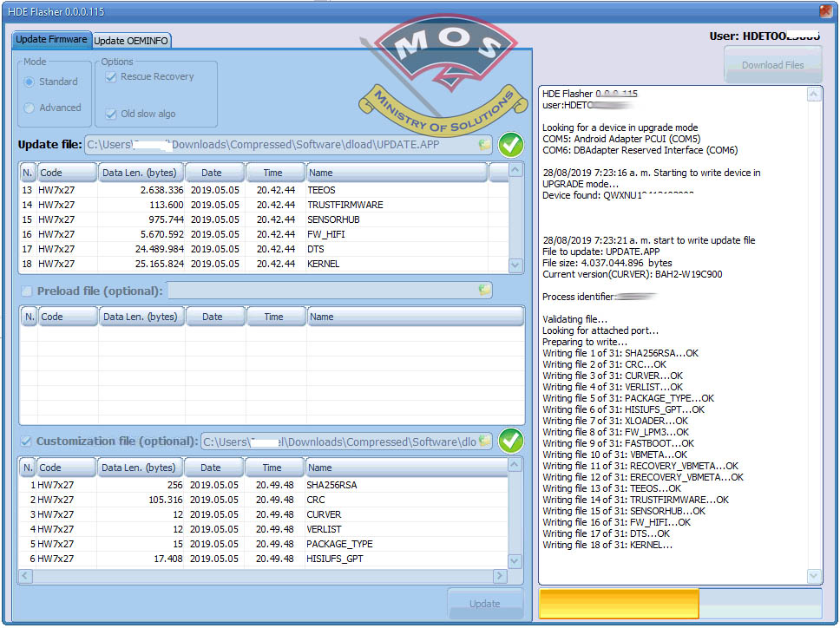840x628 pixels.
Task: Switch to the Update OEMINFO tab
Action: pos(132,40)
